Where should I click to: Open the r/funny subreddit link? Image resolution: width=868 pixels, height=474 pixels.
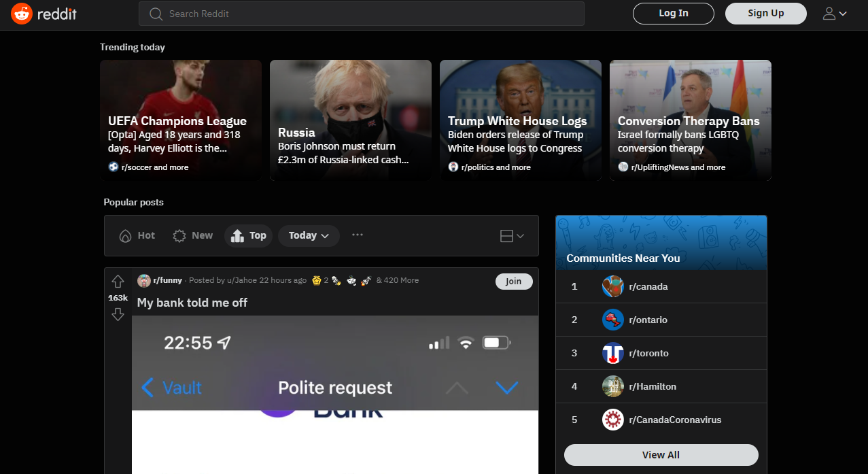[x=168, y=280]
